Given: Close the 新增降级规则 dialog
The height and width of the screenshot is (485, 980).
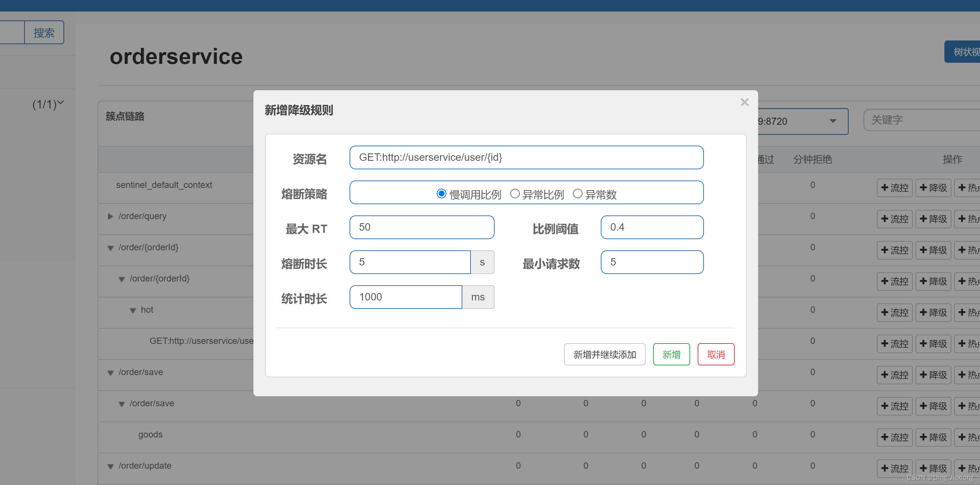Looking at the screenshot, I should click(744, 102).
